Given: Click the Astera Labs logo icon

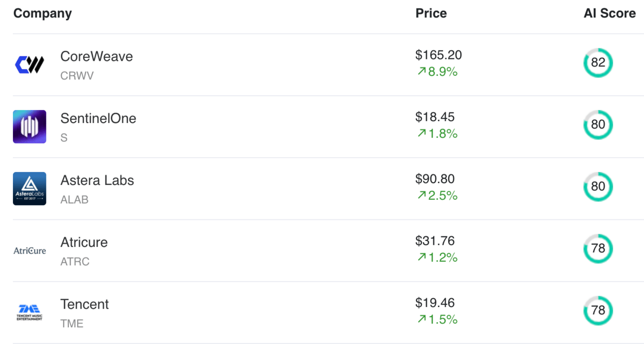Looking at the screenshot, I should 29,188.
